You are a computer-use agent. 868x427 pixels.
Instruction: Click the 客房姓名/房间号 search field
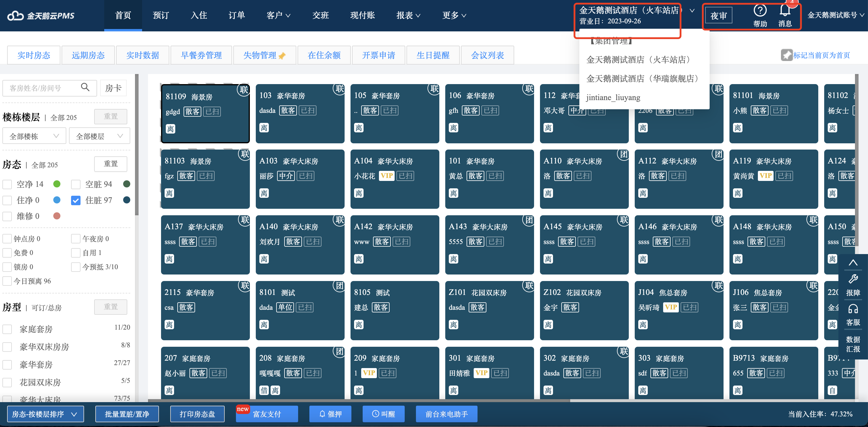coord(49,88)
